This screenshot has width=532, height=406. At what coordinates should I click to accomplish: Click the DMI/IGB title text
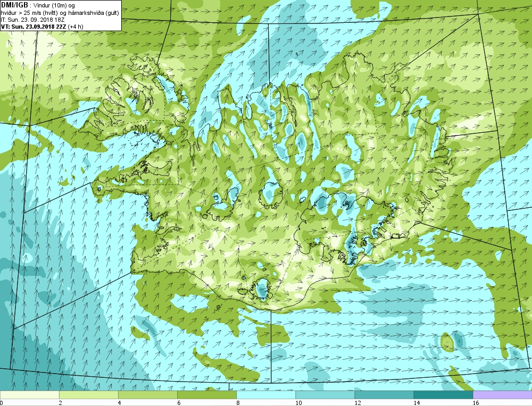point(14,5)
